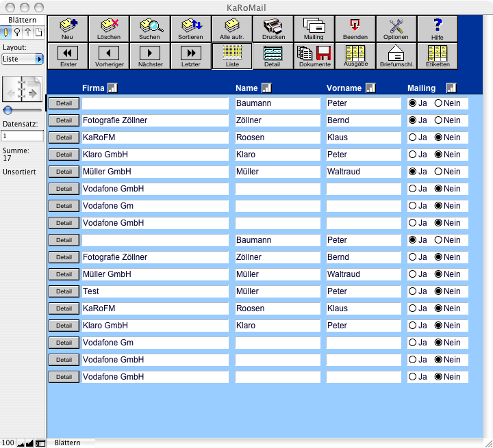Select Ja mailing for KaRoFM first row
The image size is (493, 448).
point(413,137)
